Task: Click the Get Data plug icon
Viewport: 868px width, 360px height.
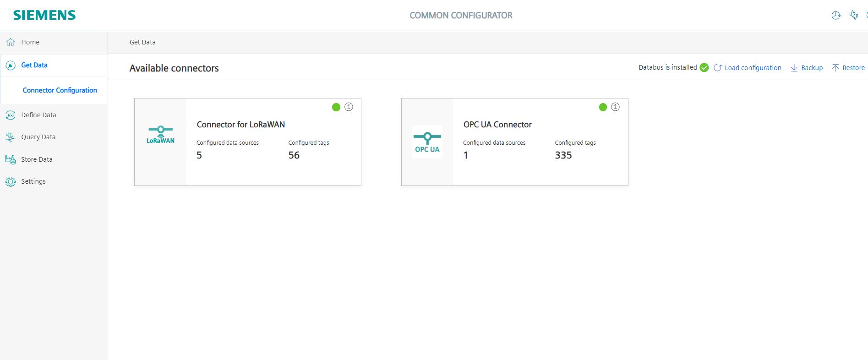Action: click(11, 65)
